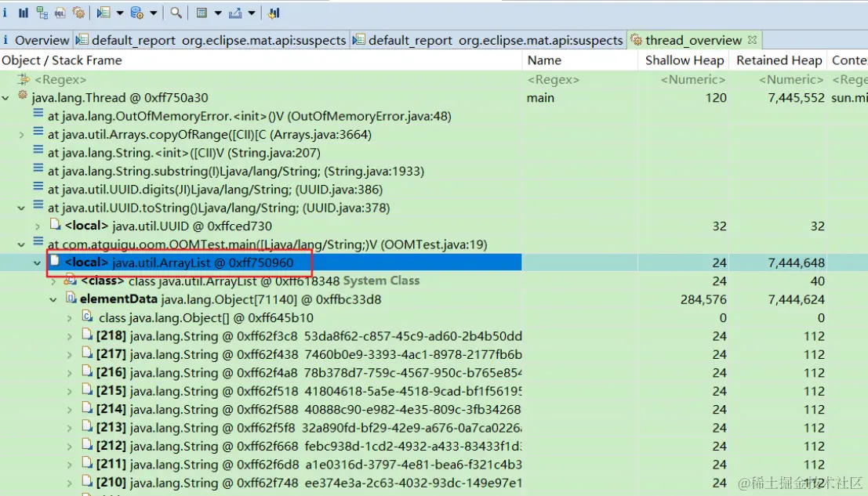Switch to the first default_report suspects tab
Image resolution: width=868 pixels, height=496 pixels.
pos(211,41)
